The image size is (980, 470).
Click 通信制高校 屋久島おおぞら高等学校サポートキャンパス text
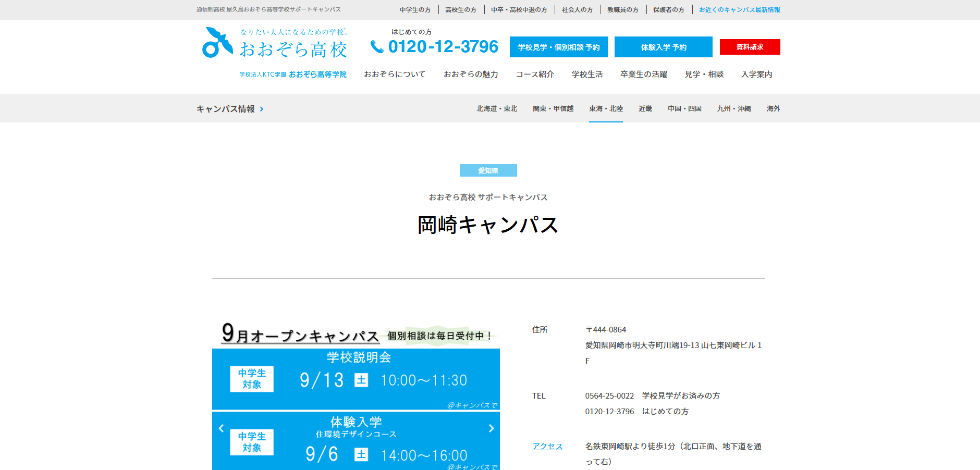(268, 9)
